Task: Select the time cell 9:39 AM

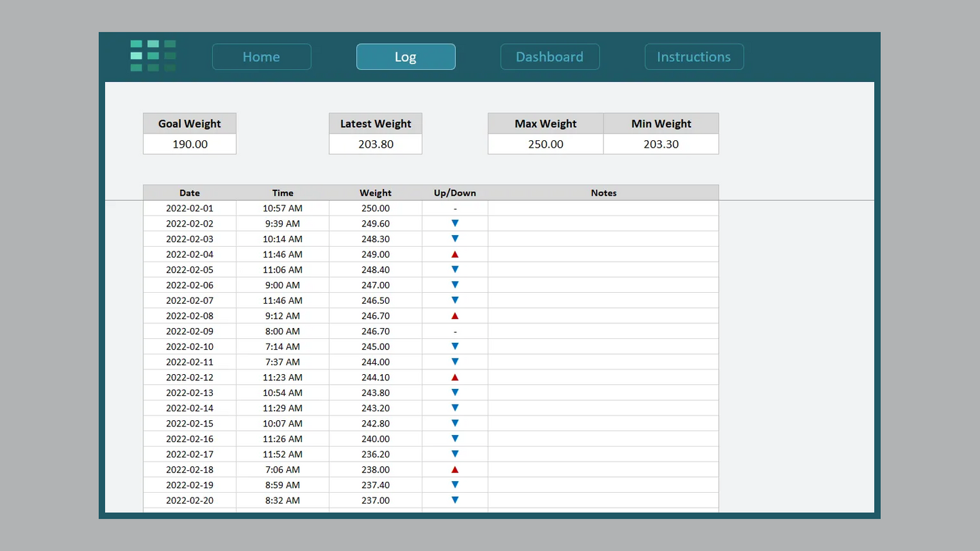Action: pos(282,224)
